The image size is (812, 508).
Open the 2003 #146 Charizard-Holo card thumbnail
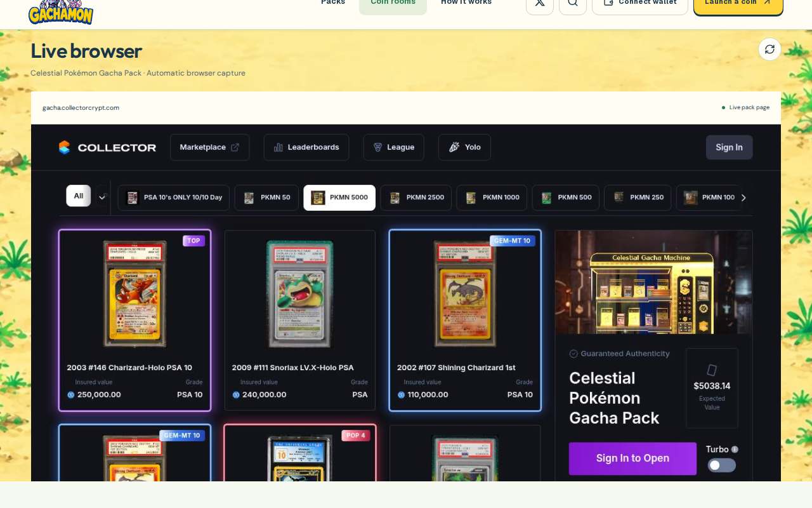click(x=134, y=293)
